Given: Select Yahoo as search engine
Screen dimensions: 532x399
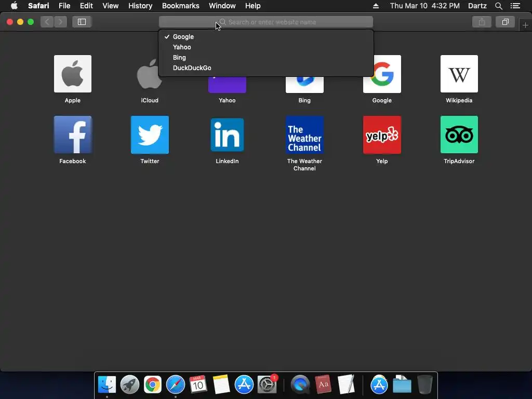Looking at the screenshot, I should [266, 47].
